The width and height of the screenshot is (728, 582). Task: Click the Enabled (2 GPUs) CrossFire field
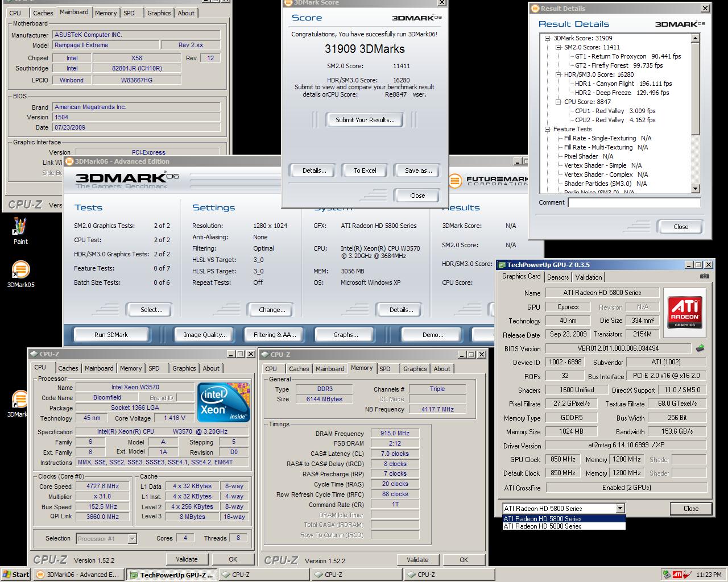626,488
